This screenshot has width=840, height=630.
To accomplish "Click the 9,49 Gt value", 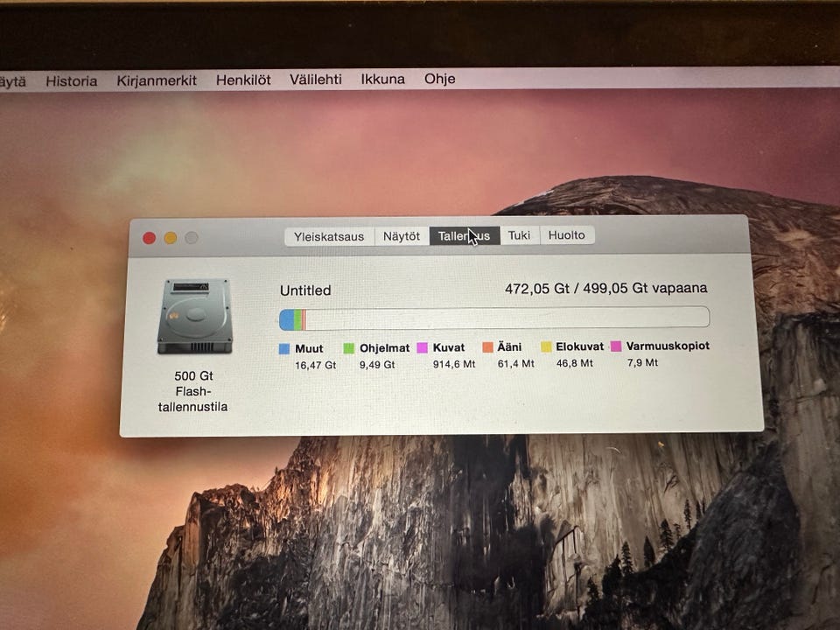I will pyautogui.click(x=377, y=365).
